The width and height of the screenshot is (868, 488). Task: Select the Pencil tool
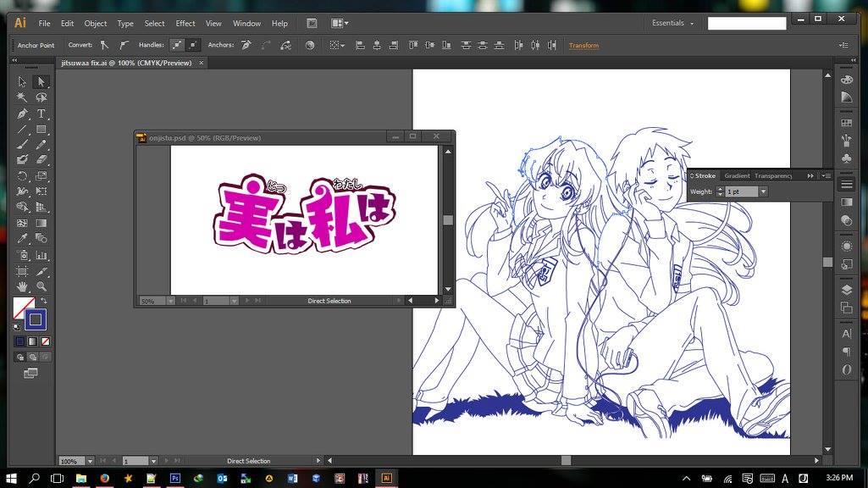point(41,145)
